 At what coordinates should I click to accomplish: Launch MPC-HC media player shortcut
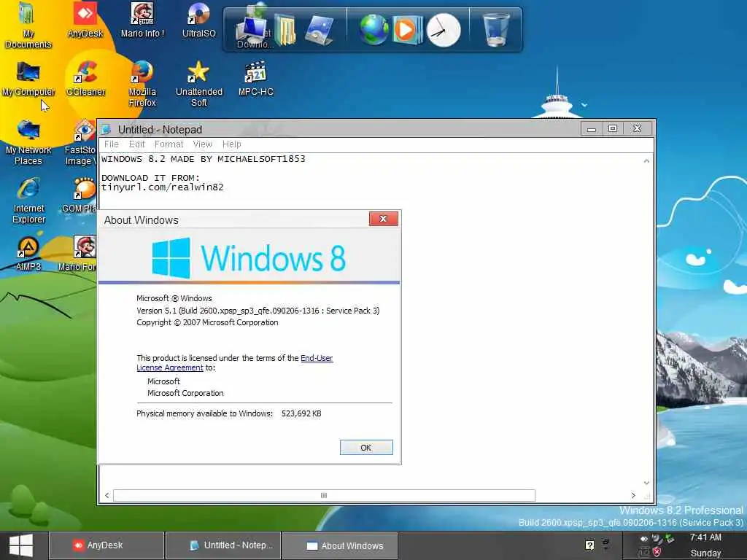(256, 79)
